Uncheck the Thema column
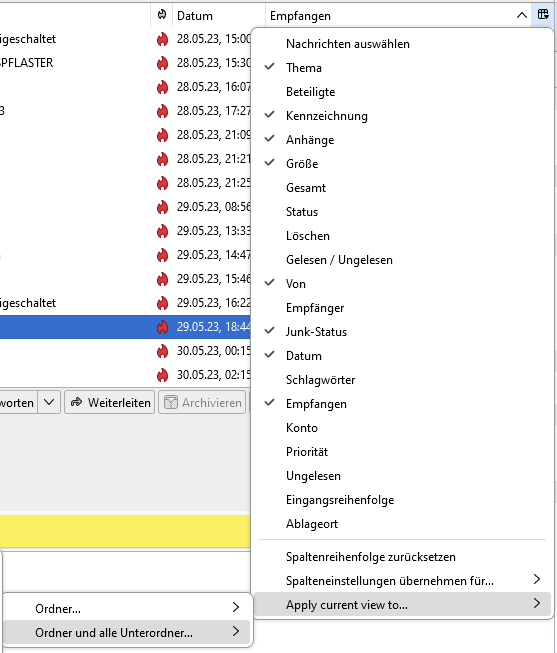The image size is (557, 653). 402,68
